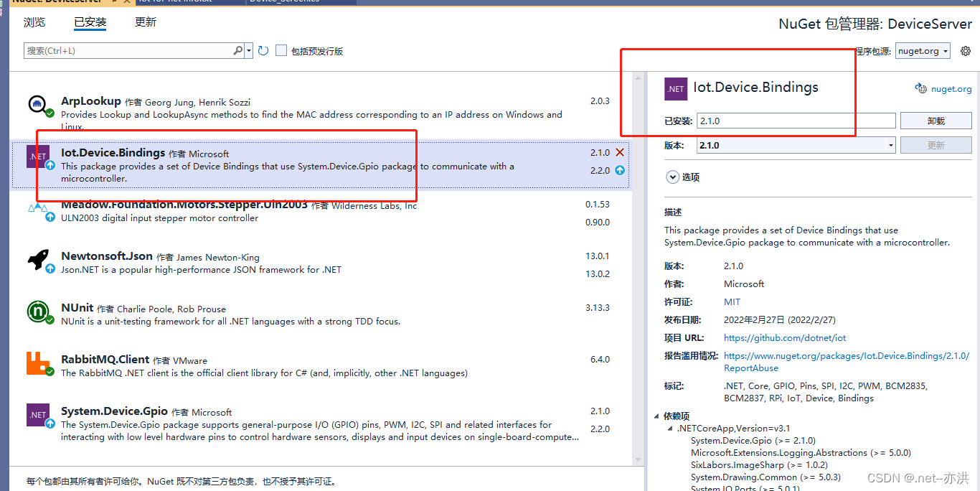Click the ArpLookup package name
This screenshot has height=491, width=980.
pos(91,101)
